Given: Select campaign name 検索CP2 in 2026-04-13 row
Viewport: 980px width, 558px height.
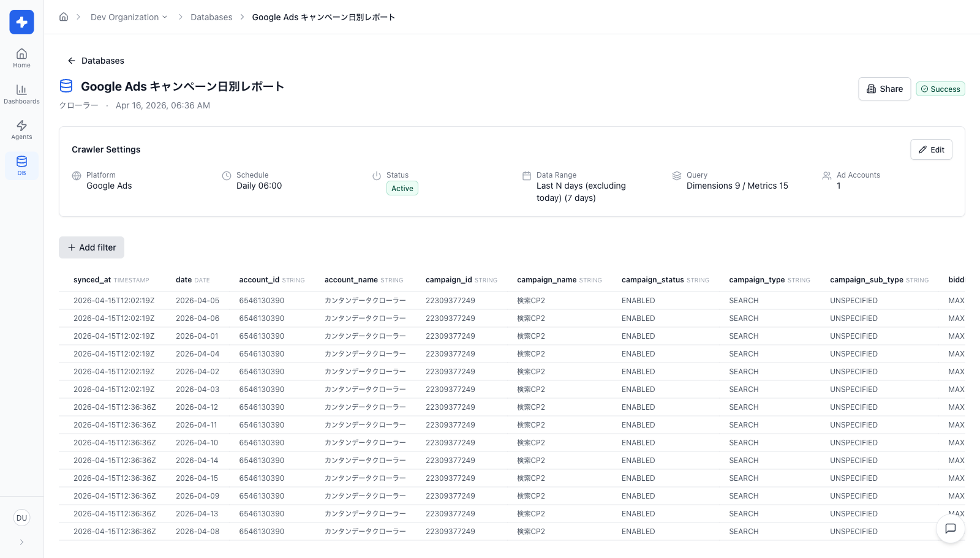Looking at the screenshot, I should (x=531, y=514).
